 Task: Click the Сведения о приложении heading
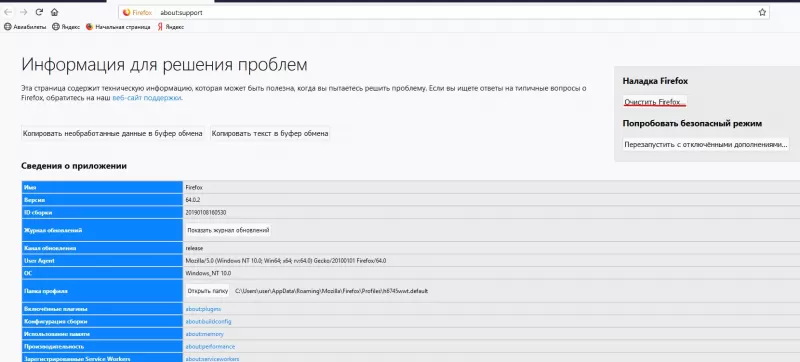point(74,166)
